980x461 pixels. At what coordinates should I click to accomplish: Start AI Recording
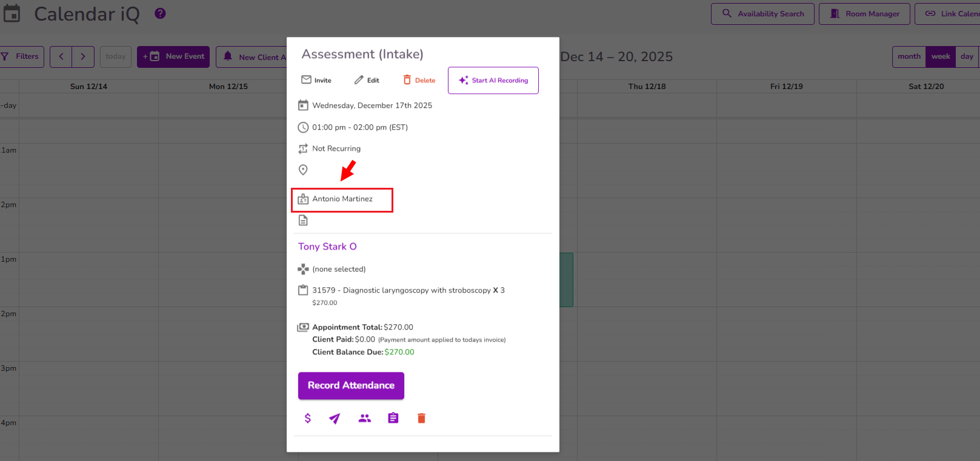click(493, 80)
